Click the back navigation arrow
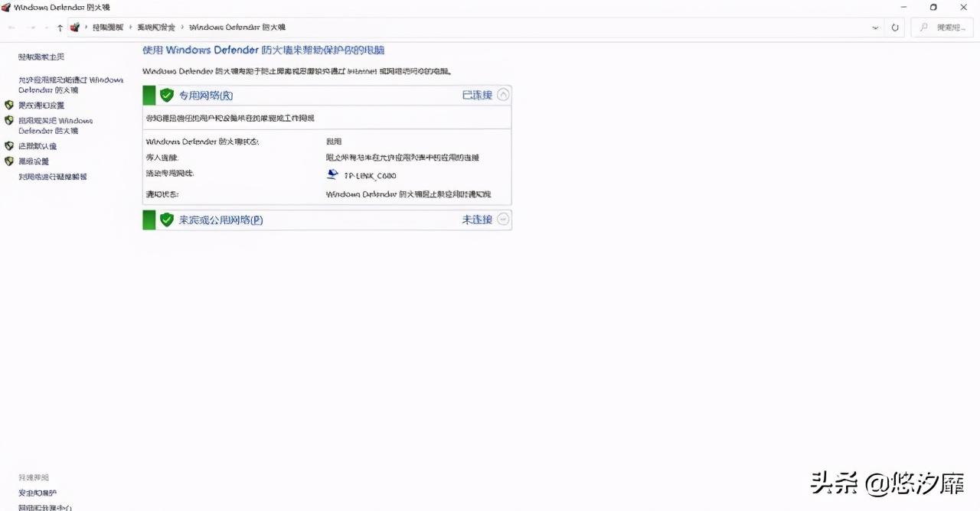The image size is (980, 511). point(11,28)
